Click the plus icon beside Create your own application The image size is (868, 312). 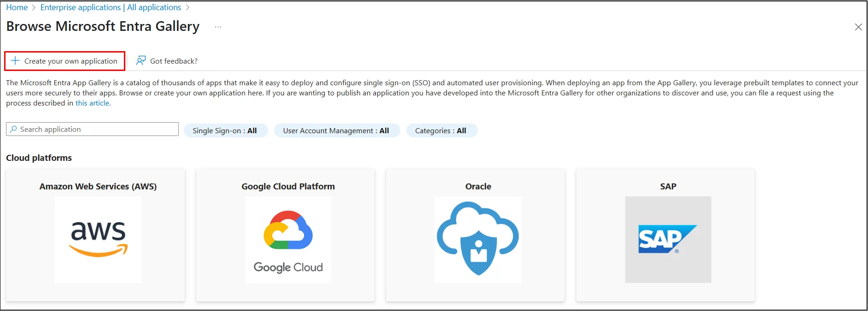(15, 61)
